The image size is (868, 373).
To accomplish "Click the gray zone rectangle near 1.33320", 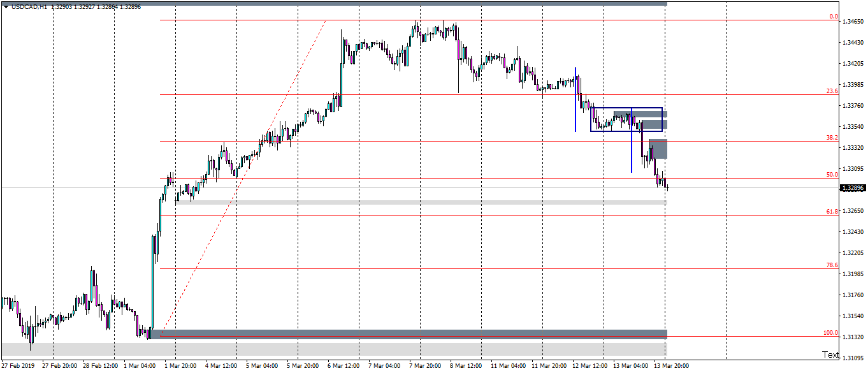I will pyautogui.click(x=658, y=148).
